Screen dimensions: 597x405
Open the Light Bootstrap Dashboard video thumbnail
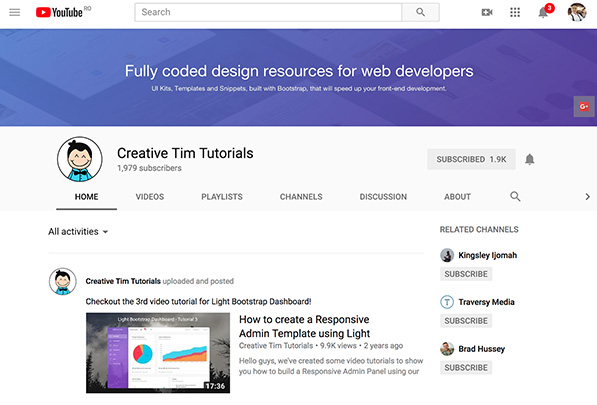pos(158,353)
